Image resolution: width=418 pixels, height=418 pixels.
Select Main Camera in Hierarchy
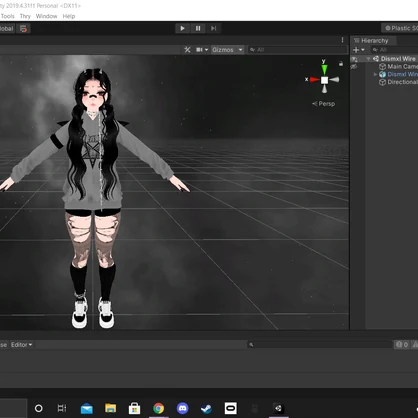398,66
